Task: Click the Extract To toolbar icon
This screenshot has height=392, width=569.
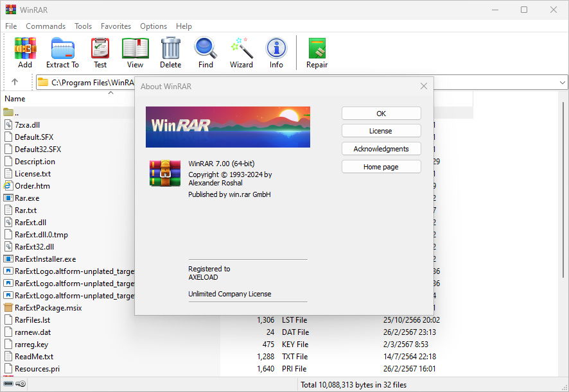Action: [x=62, y=48]
